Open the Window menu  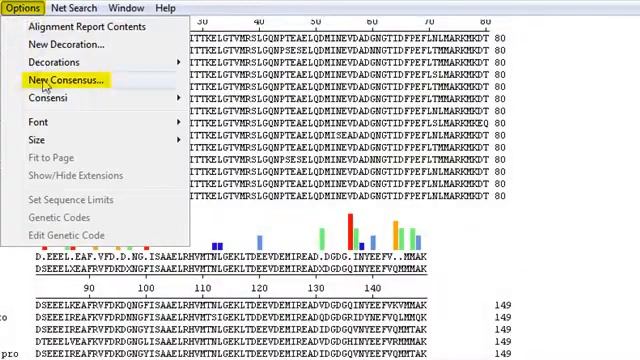[126, 8]
